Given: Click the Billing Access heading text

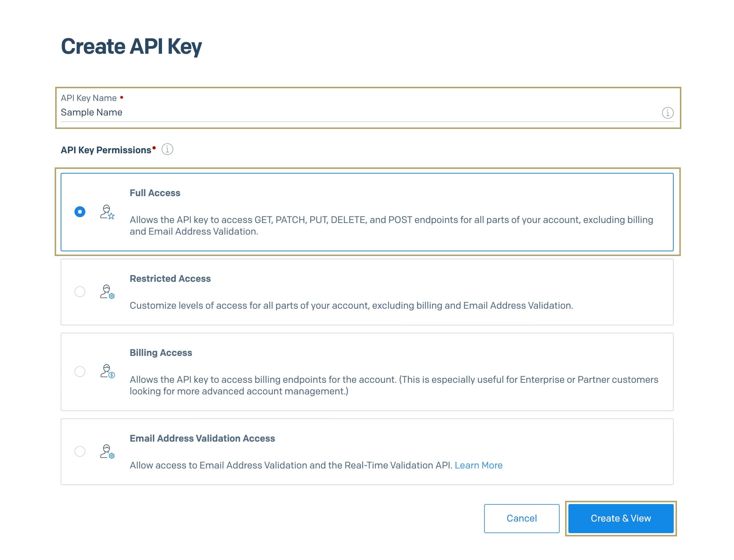Looking at the screenshot, I should point(161,353).
